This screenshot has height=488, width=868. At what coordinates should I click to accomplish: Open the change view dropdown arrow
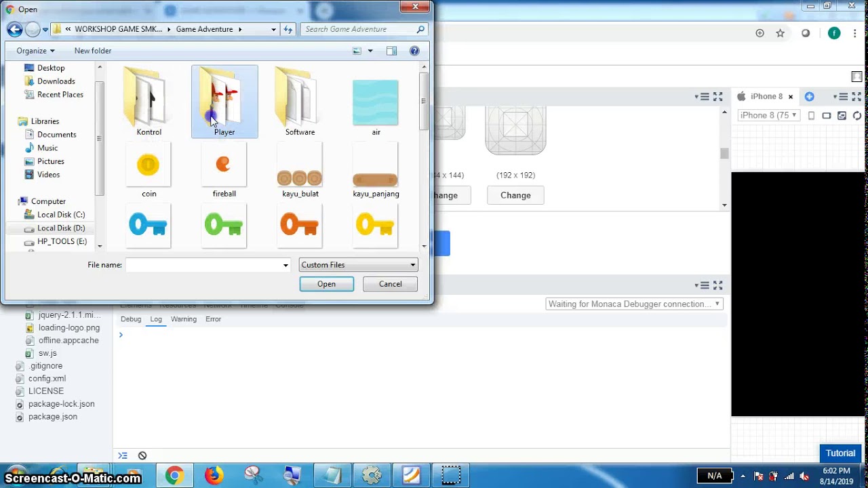pyautogui.click(x=370, y=51)
